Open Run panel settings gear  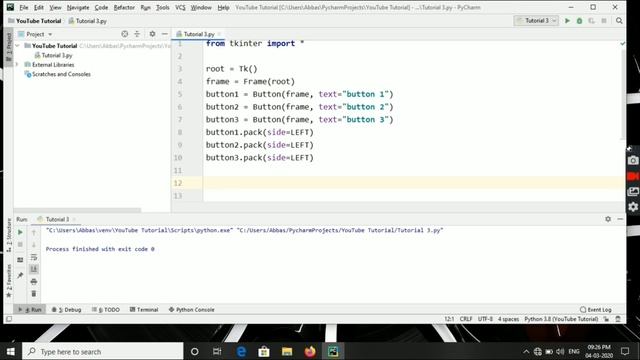tap(608, 219)
